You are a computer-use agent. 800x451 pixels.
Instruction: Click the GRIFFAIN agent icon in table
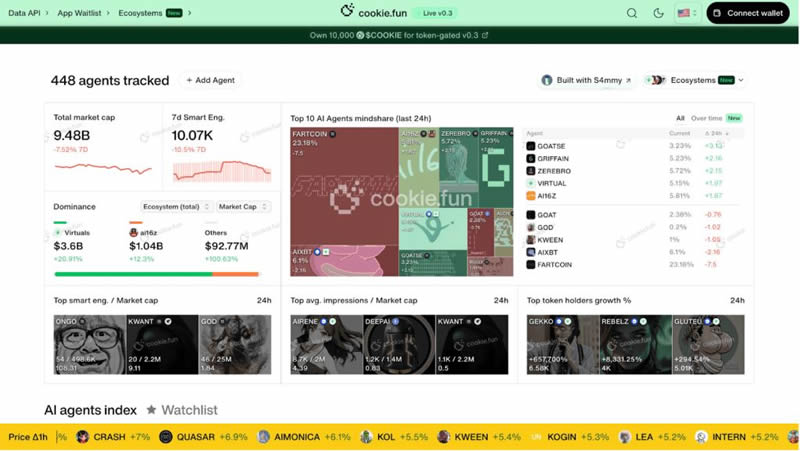click(531, 158)
